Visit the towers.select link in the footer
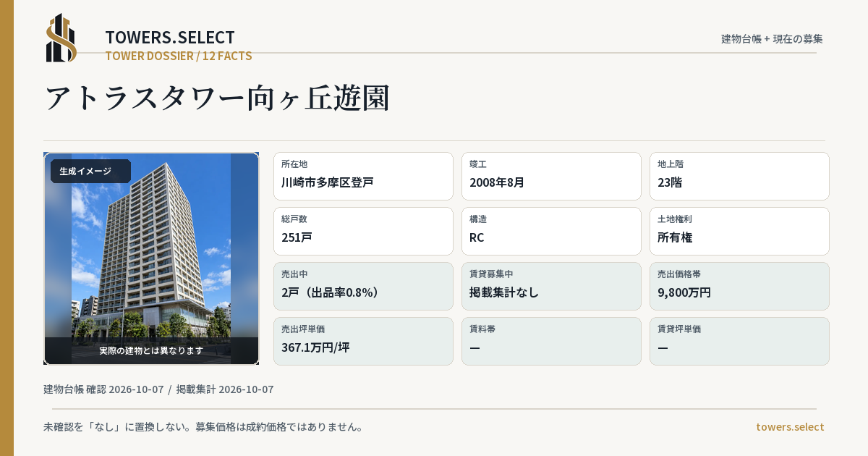 coord(790,426)
